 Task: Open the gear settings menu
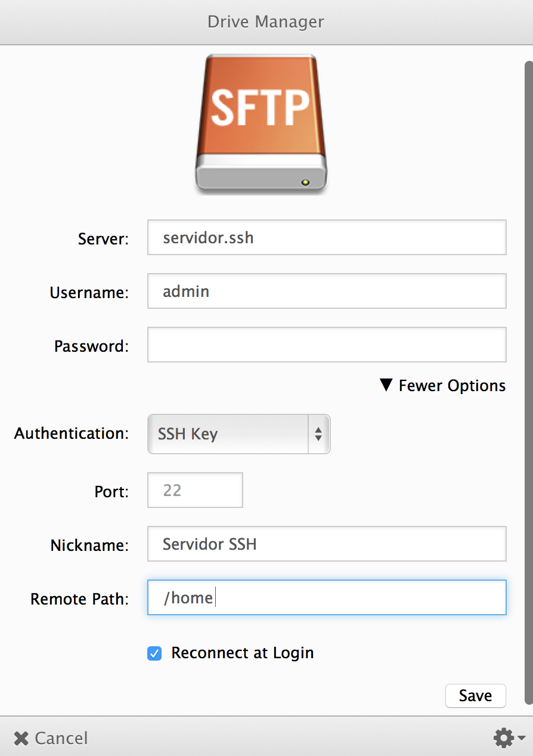pyautogui.click(x=504, y=738)
